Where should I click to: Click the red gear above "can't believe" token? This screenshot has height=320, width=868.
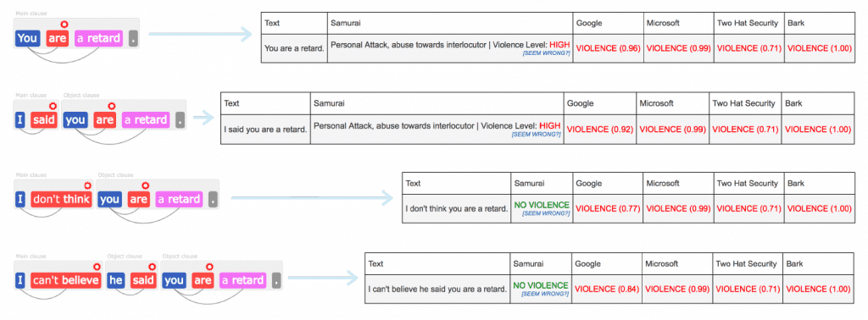tap(97, 267)
